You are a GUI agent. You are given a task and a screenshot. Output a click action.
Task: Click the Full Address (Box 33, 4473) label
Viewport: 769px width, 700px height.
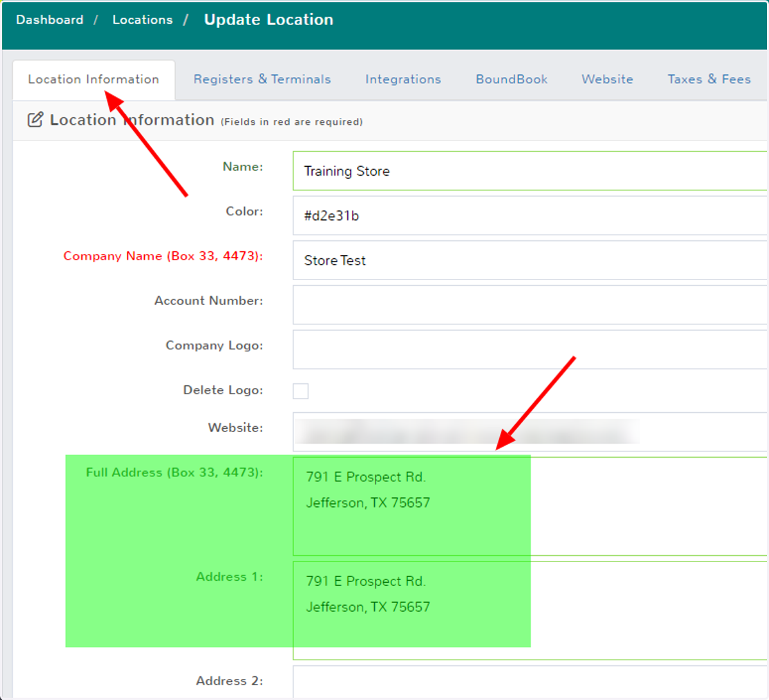tap(174, 472)
